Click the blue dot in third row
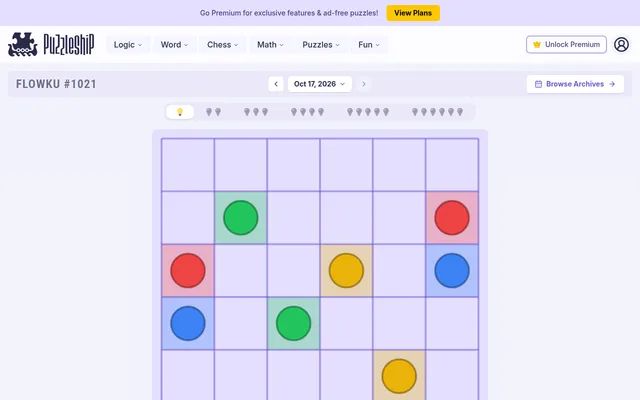The width and height of the screenshot is (640, 400). 452,270
